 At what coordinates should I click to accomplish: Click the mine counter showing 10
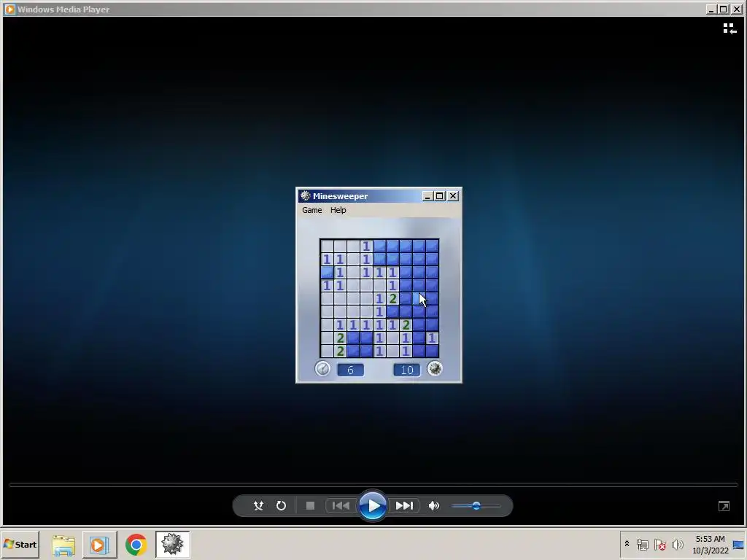pos(407,370)
